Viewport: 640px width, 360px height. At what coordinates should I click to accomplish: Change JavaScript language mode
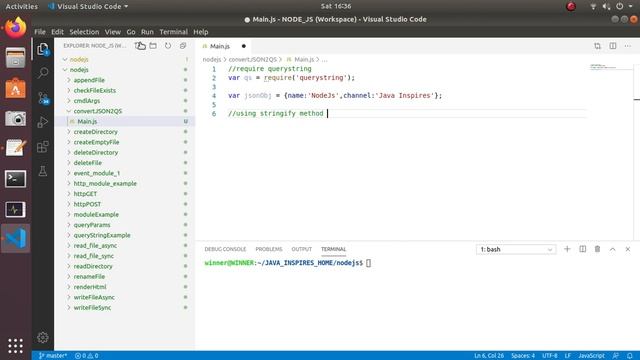tap(591, 356)
